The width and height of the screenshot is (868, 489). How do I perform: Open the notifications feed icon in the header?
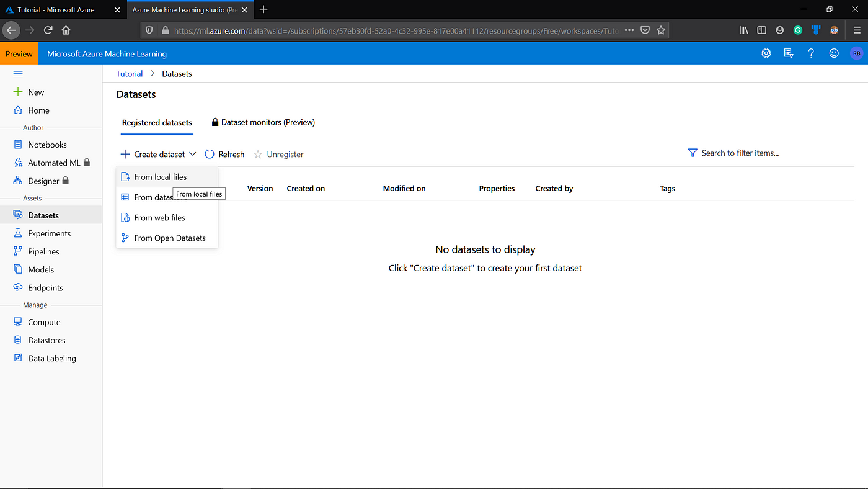click(x=789, y=53)
